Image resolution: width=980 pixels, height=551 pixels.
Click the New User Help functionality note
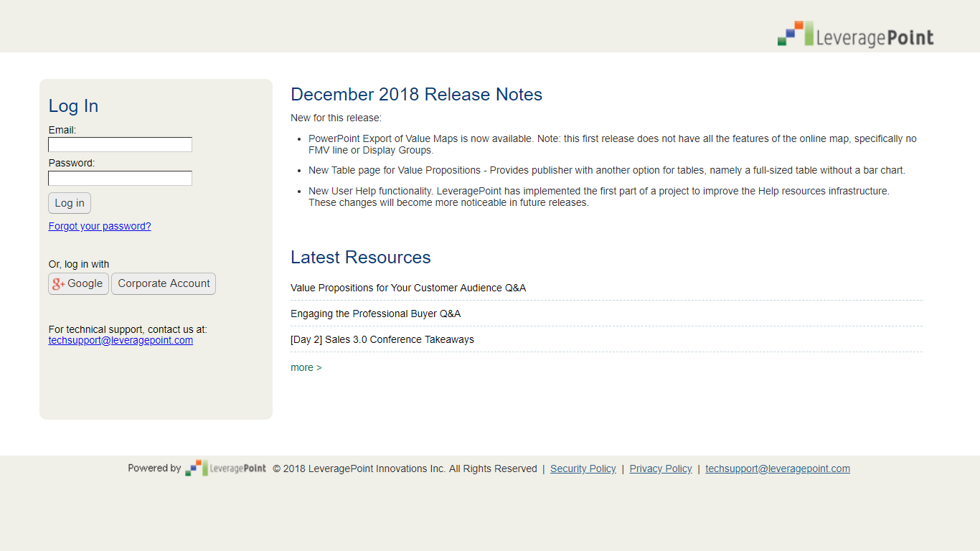click(x=599, y=197)
